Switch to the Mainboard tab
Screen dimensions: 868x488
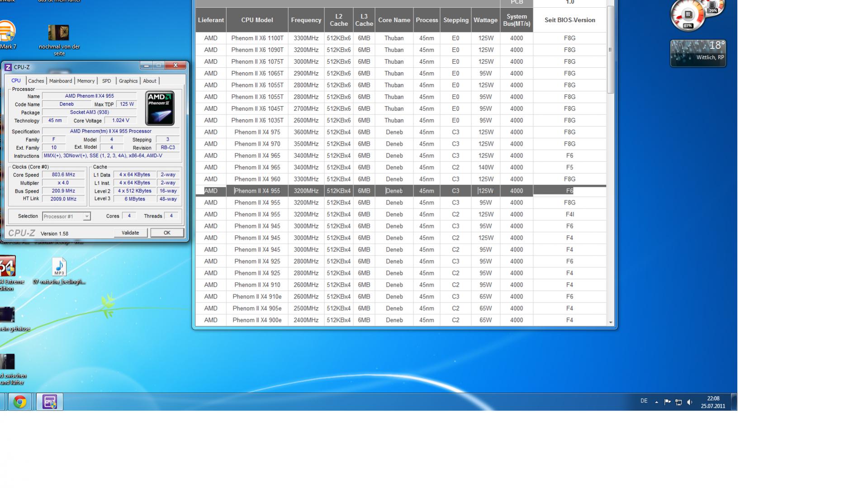pyautogui.click(x=61, y=81)
